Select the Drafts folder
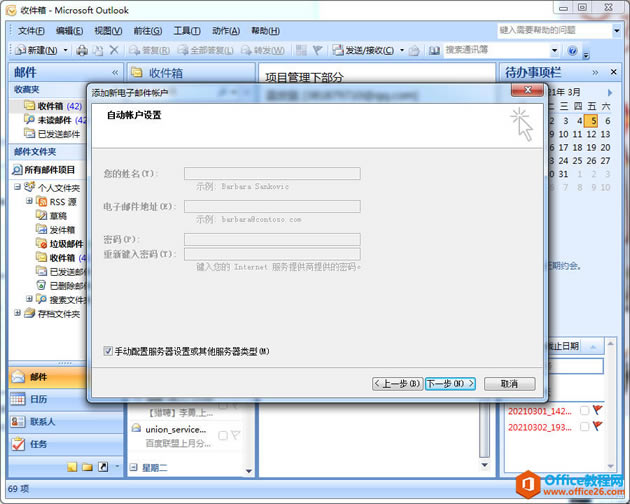 tap(51, 215)
